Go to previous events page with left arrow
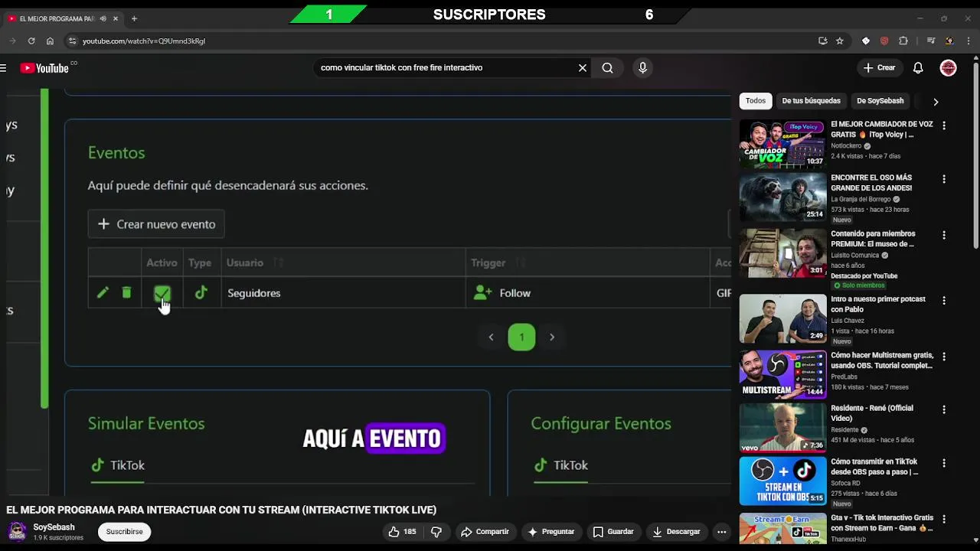 [491, 337]
